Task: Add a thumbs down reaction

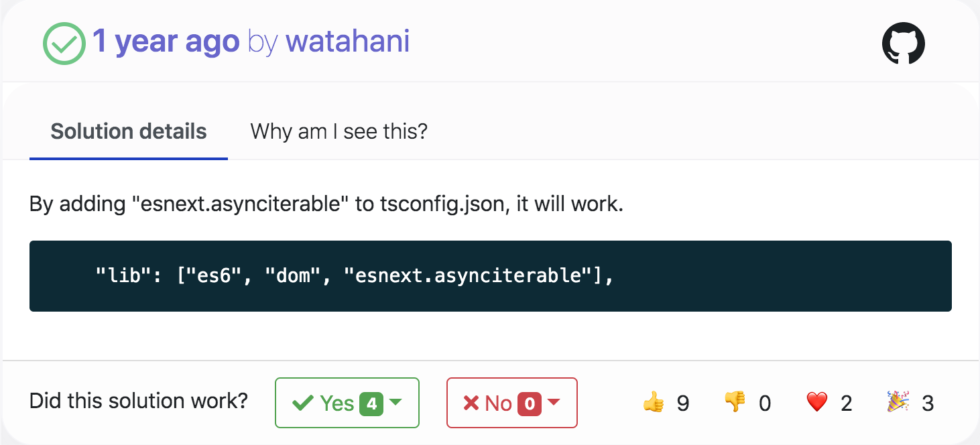Action: pyautogui.click(x=735, y=403)
